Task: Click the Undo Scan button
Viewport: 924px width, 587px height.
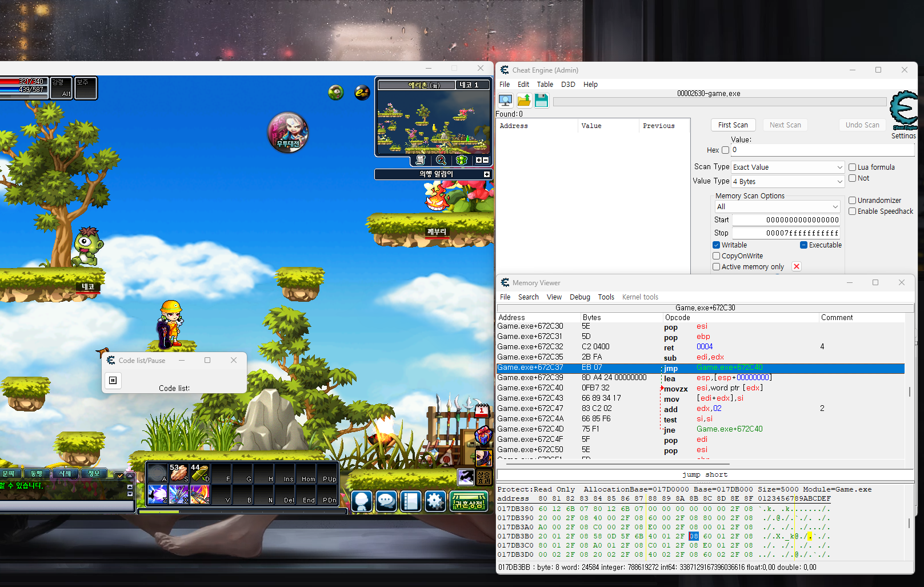Action: pos(862,125)
